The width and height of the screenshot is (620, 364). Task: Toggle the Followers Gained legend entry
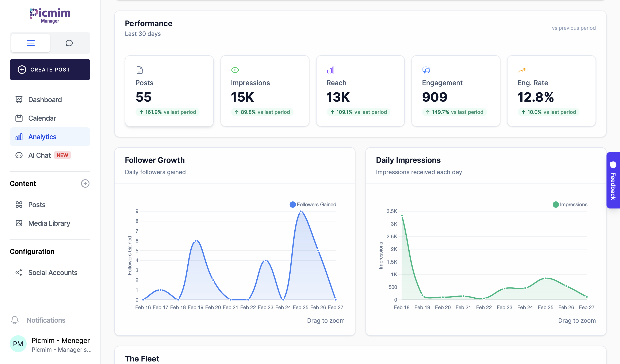pos(313,204)
